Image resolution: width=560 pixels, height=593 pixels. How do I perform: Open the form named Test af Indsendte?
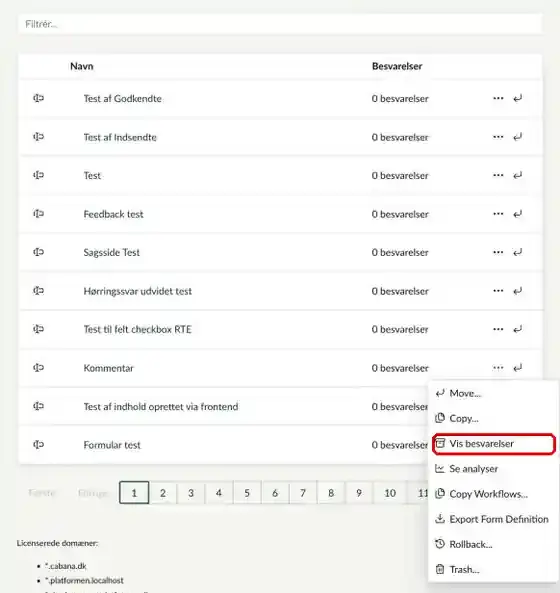click(x=120, y=137)
